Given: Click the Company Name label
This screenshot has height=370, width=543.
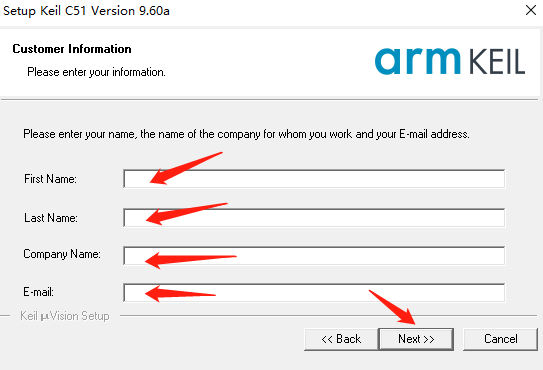Looking at the screenshot, I should point(62,254).
